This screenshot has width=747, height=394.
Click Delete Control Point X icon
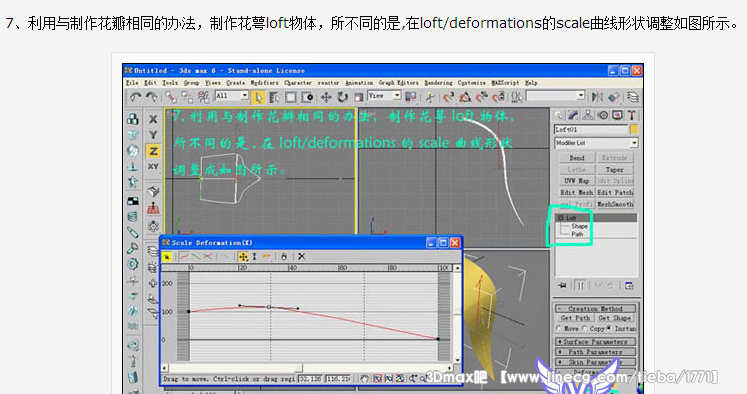pyautogui.click(x=301, y=256)
